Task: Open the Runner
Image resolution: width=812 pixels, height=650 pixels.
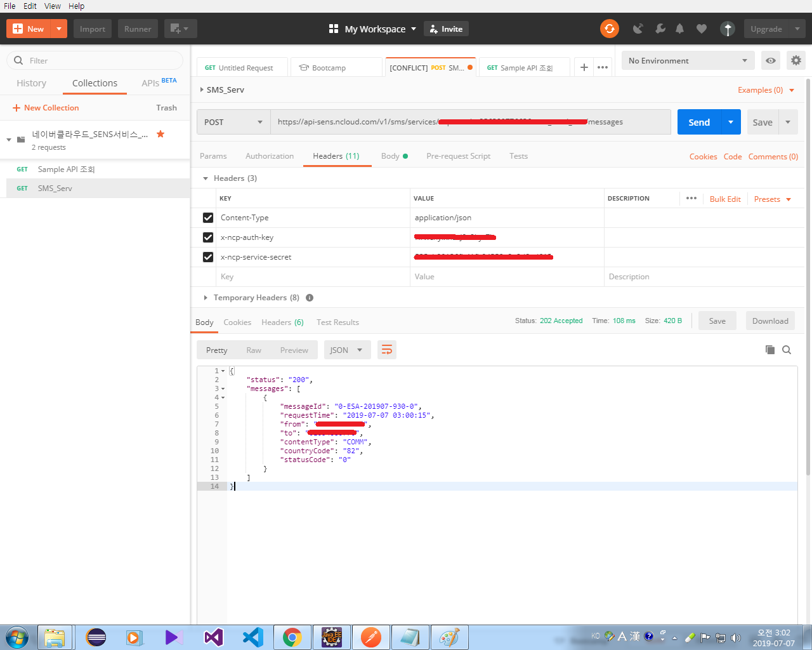Action: point(138,29)
